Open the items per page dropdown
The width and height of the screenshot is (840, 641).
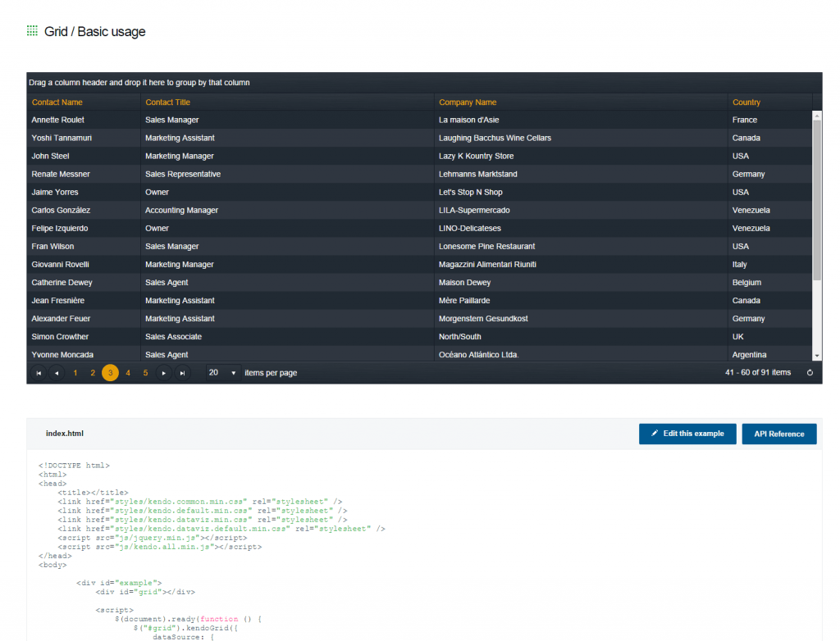point(223,373)
